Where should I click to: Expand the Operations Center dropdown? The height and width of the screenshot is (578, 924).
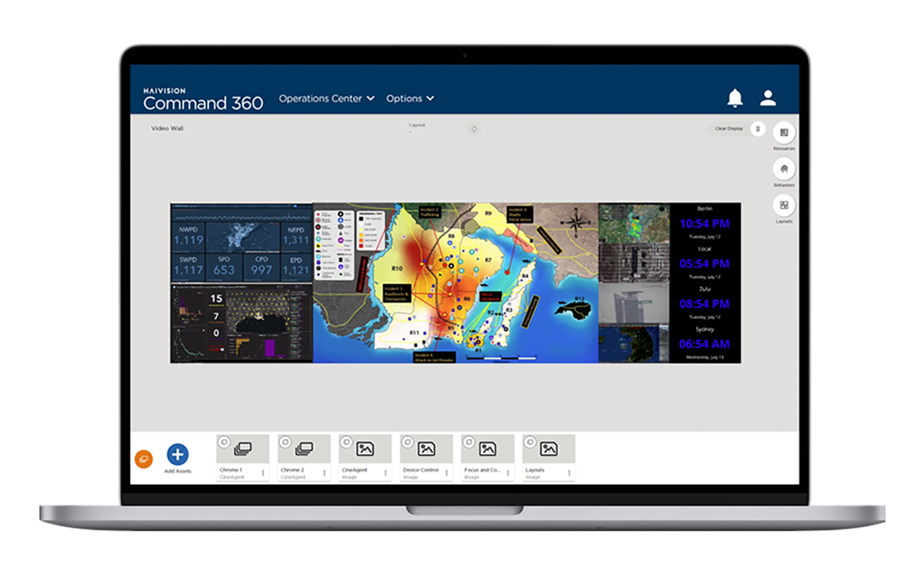(326, 99)
